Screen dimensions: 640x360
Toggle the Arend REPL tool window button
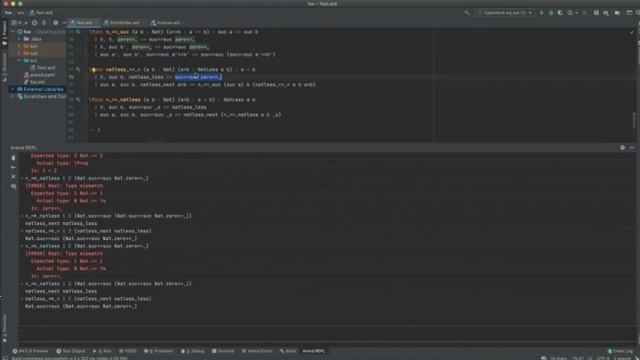point(313,351)
